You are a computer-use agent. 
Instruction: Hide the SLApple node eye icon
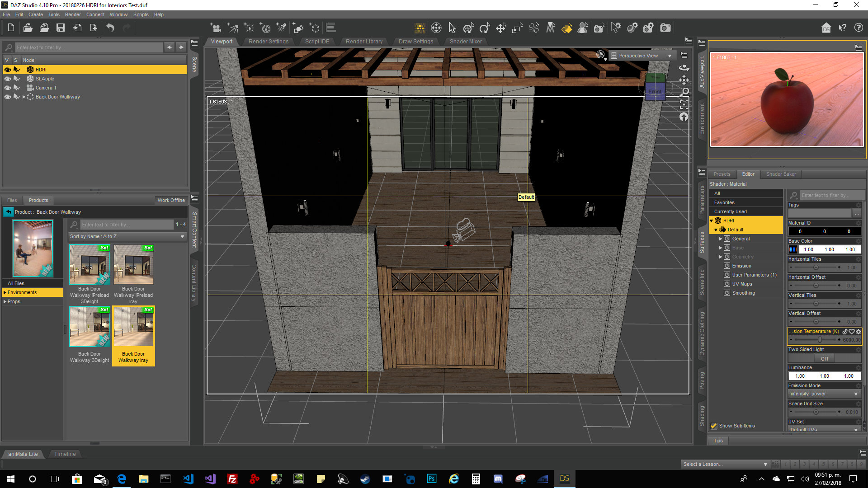pyautogui.click(x=8, y=79)
